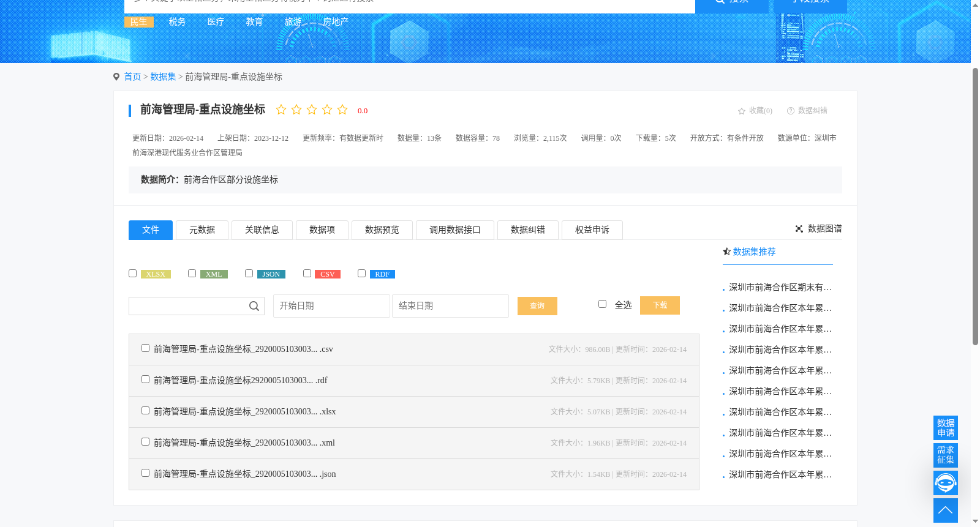The width and height of the screenshot is (980, 527).
Task: Check the RDF format checkbox
Action: (x=361, y=274)
